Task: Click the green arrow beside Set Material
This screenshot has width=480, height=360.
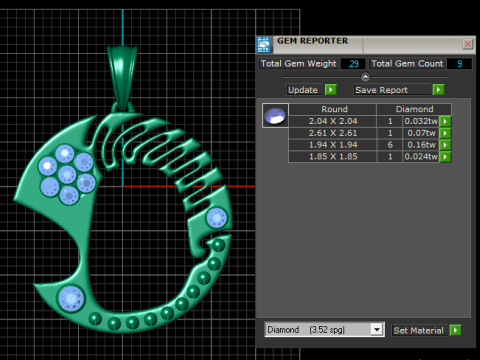Action: coord(455,330)
